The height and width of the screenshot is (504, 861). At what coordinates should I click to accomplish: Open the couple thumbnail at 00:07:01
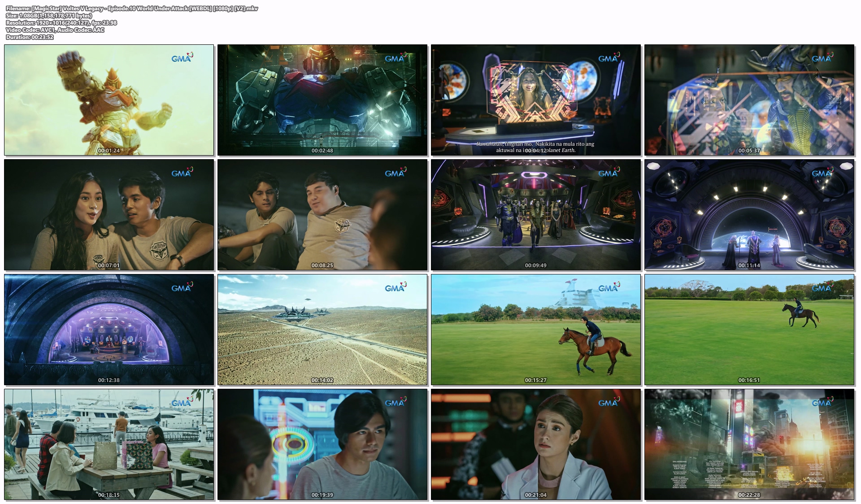(x=109, y=215)
